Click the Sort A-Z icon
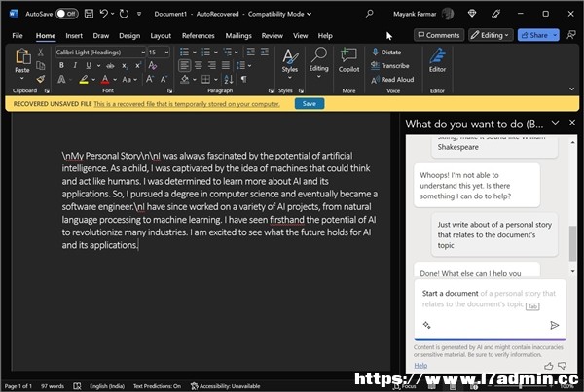The height and width of the screenshot is (392, 584). coord(229,80)
